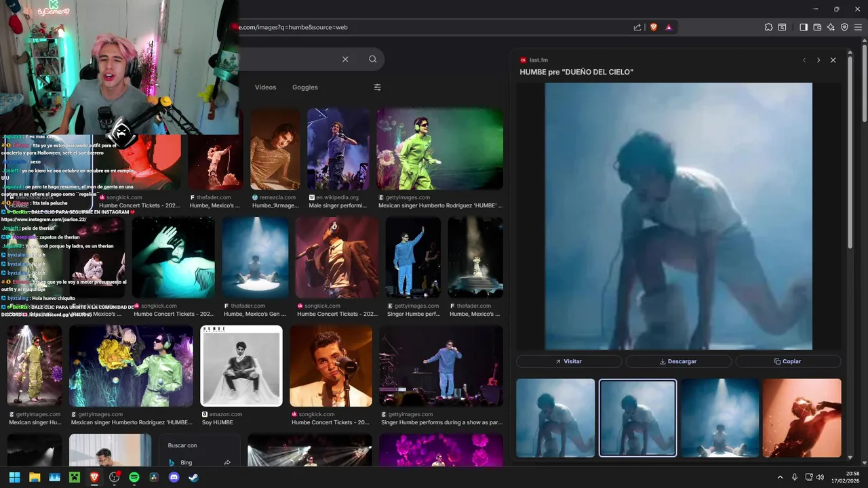Open OBS Studio from taskbar
This screenshot has width=868, height=488.
[x=114, y=477]
